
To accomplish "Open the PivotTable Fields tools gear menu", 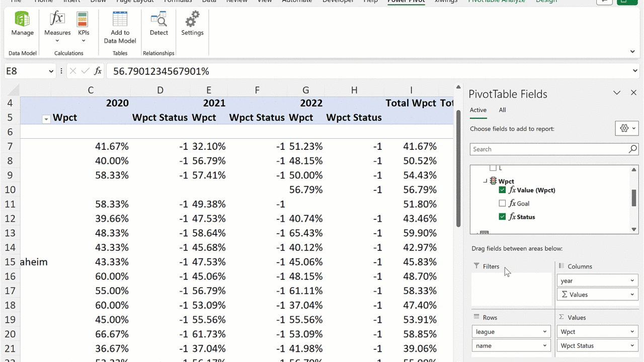I will [626, 128].
